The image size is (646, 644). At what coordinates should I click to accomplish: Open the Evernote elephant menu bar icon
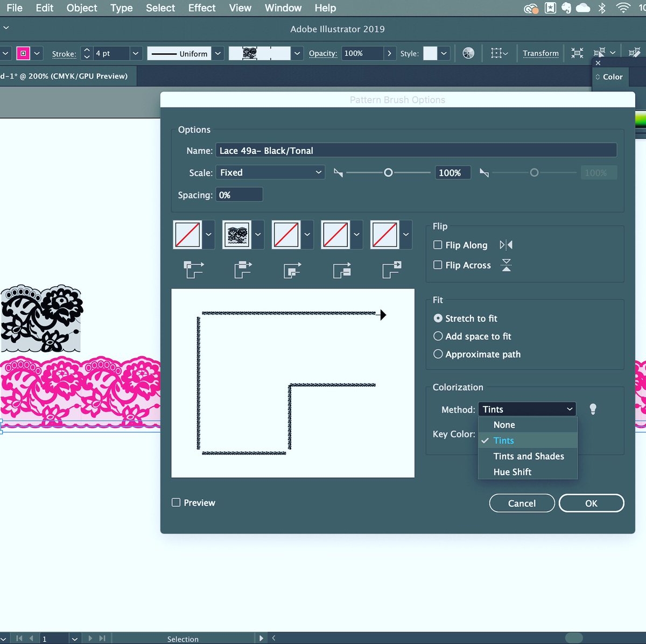[566, 8]
